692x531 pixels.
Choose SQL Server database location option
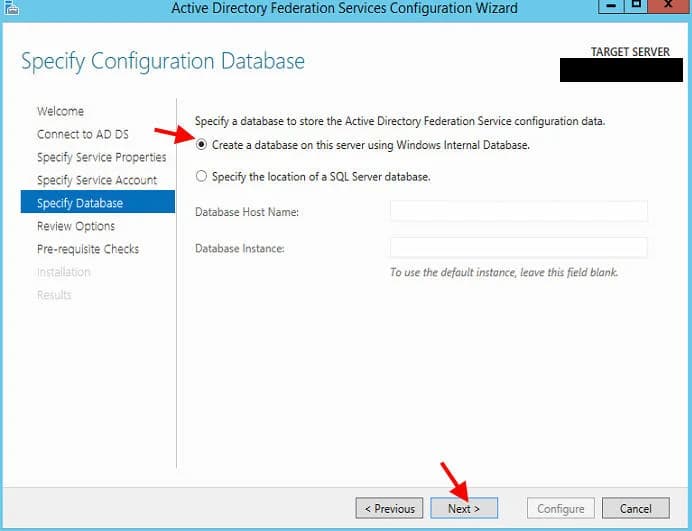tap(201, 176)
